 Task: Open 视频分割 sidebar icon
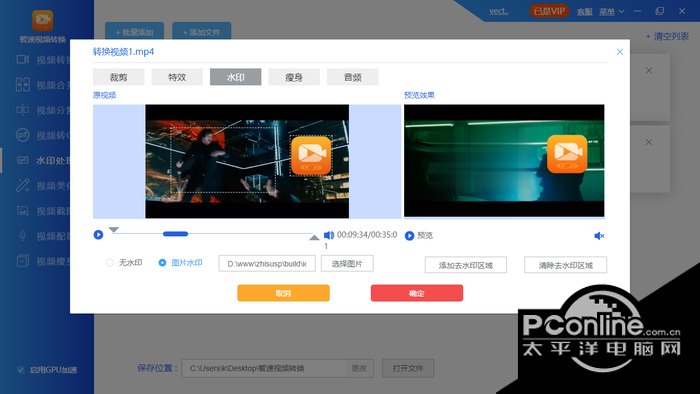tap(23, 110)
